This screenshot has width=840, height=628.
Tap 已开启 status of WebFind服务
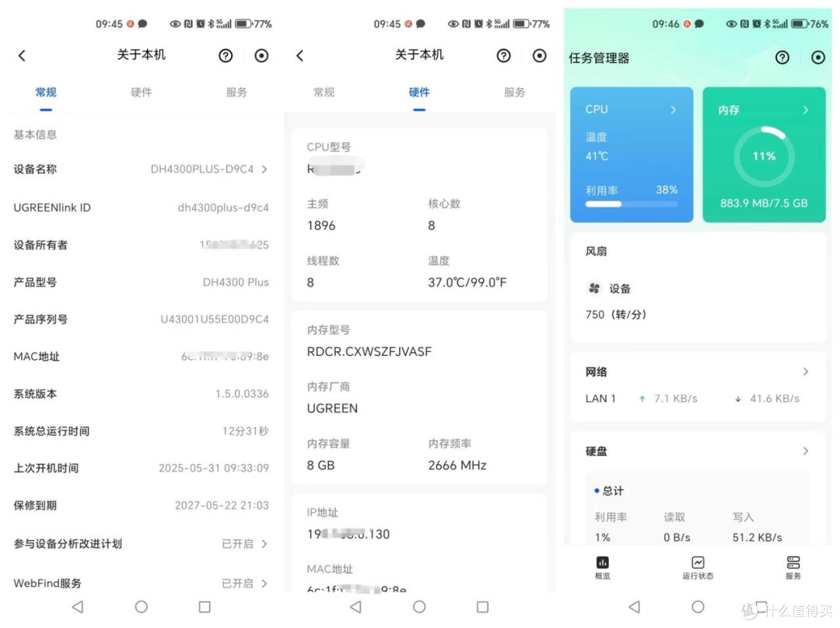pos(238,584)
